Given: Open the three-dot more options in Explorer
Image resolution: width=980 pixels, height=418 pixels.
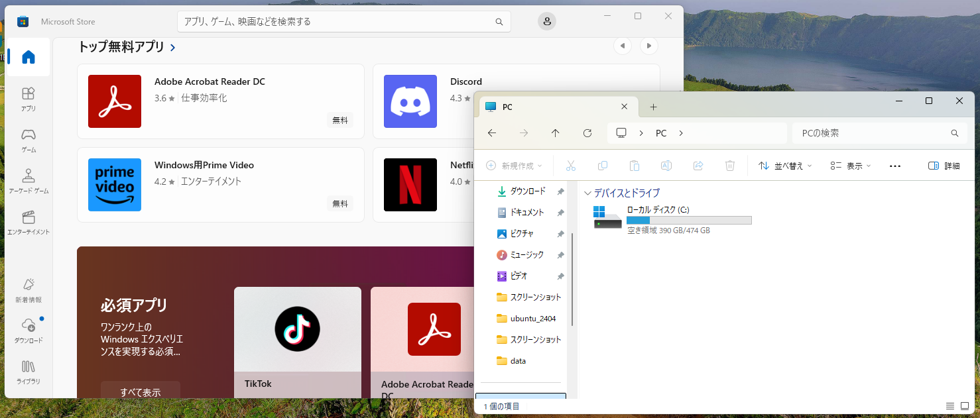Looking at the screenshot, I should point(895,166).
